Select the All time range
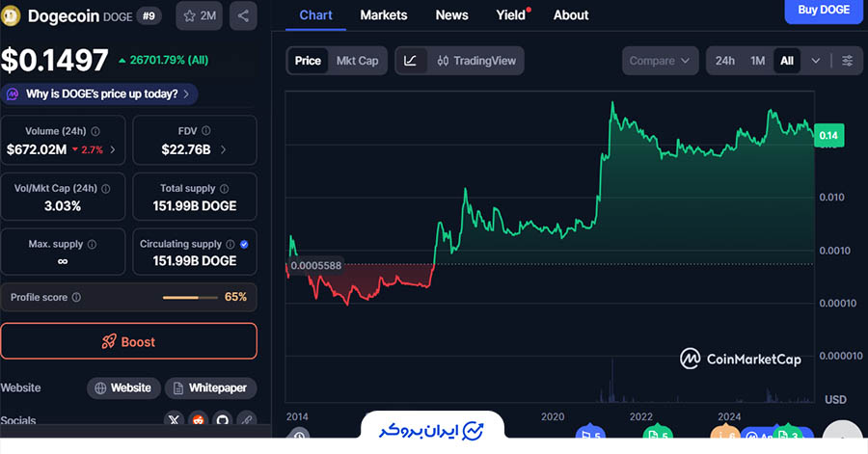 (787, 61)
